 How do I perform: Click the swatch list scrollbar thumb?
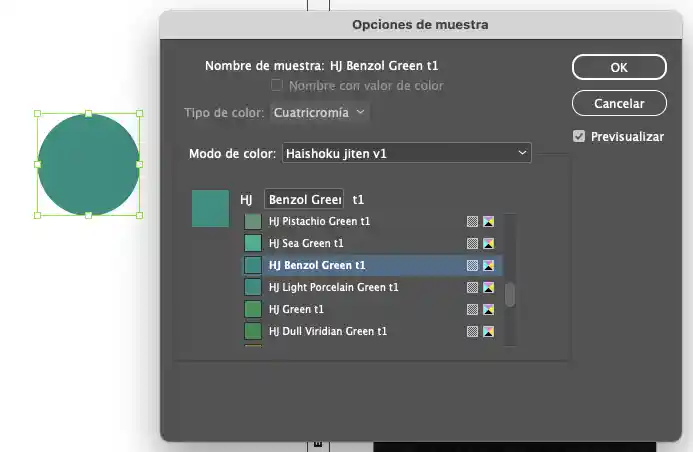click(x=510, y=294)
